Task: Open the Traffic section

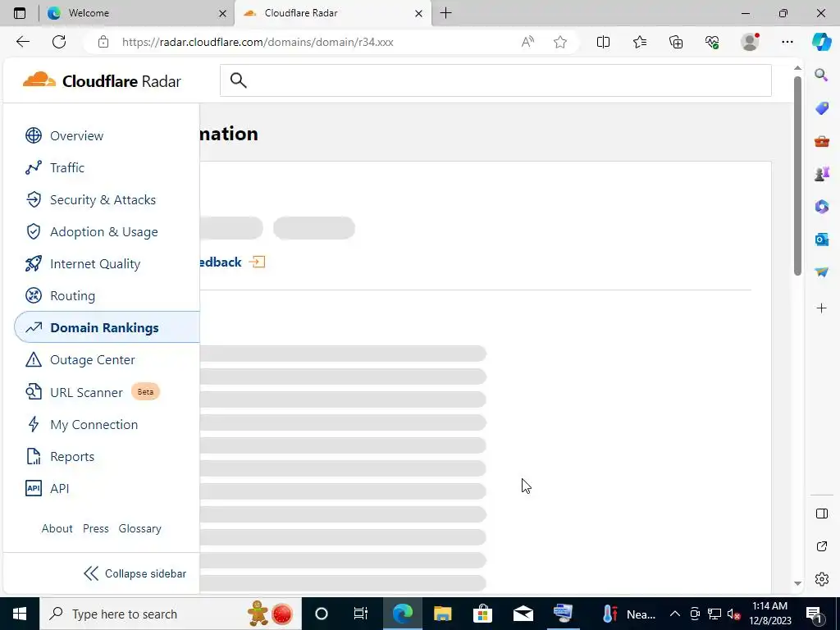Action: 67,167
